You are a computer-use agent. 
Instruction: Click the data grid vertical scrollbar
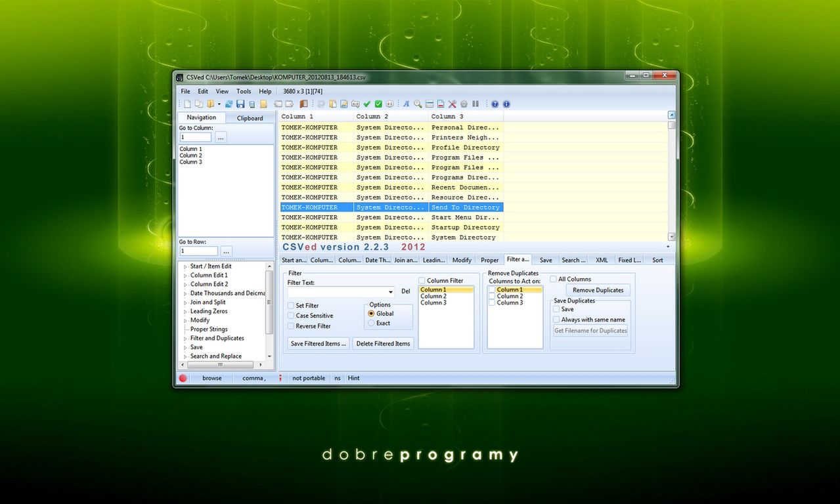tap(671, 176)
